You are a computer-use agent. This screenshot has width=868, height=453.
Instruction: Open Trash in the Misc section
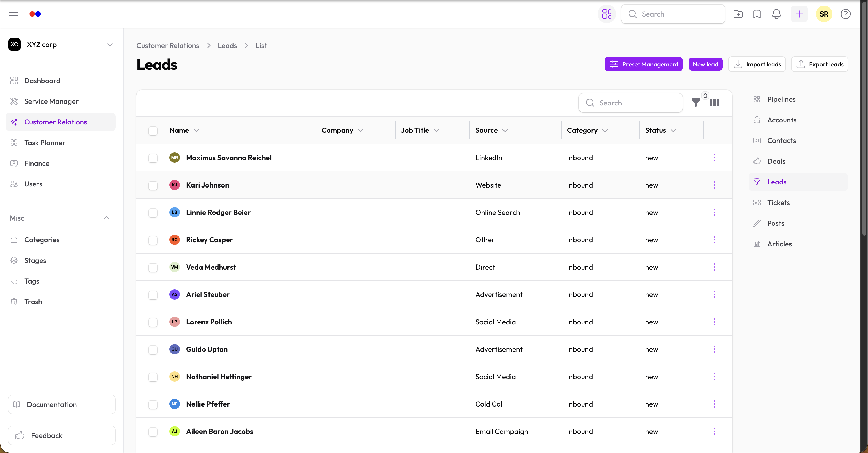(x=61, y=302)
